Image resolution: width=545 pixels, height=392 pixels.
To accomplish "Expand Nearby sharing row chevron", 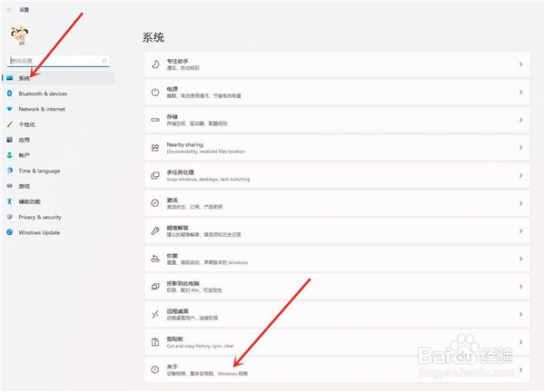I will [521, 148].
